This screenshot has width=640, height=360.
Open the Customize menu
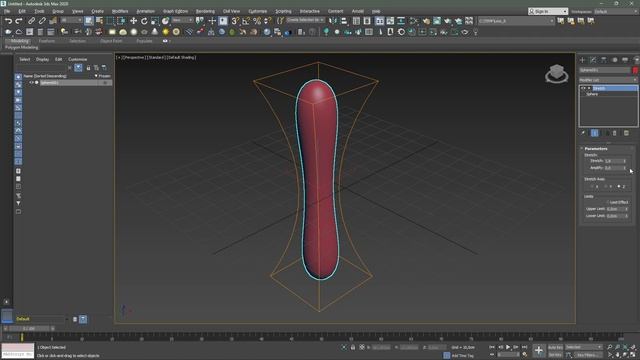[258, 11]
